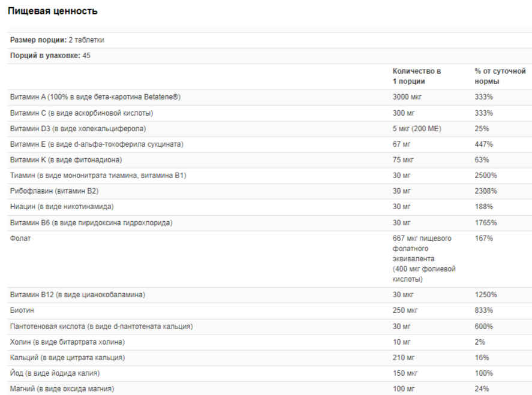
Task: Select the Йод 100% value
Action: tap(483, 373)
